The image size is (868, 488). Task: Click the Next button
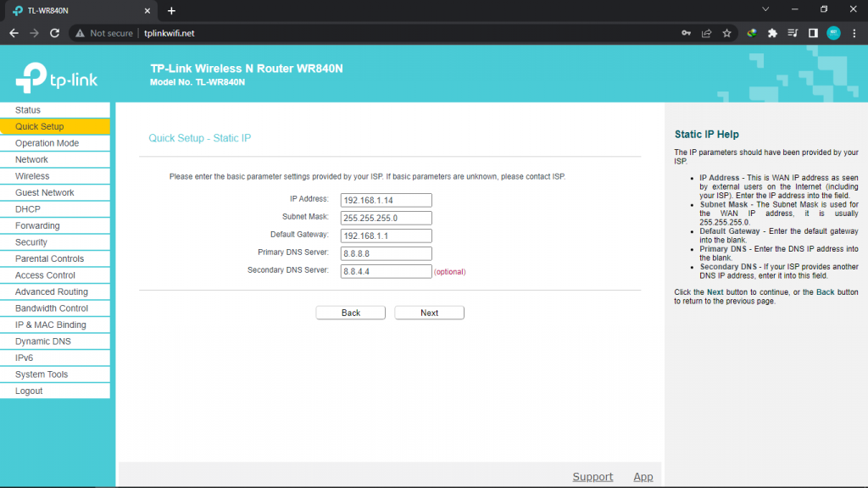[429, 312]
